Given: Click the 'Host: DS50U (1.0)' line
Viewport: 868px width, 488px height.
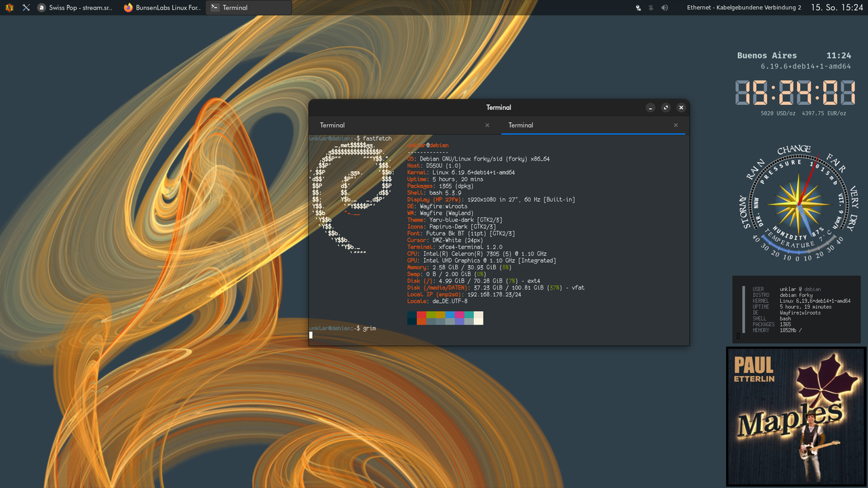Looking at the screenshot, I should point(434,165).
